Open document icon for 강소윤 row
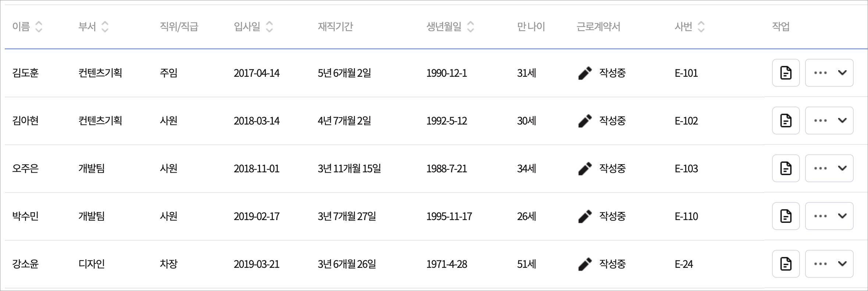This screenshot has height=291, width=868. [x=786, y=264]
